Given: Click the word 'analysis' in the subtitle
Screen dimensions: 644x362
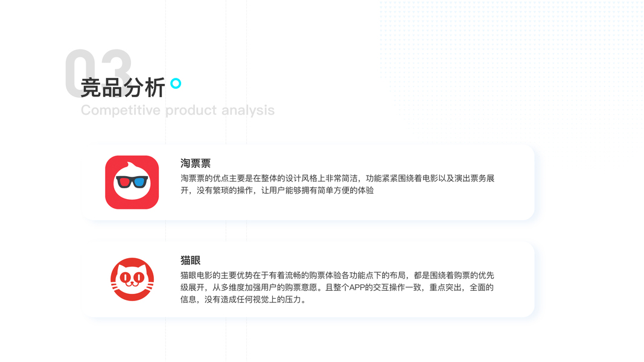Looking at the screenshot, I should click(x=248, y=110).
